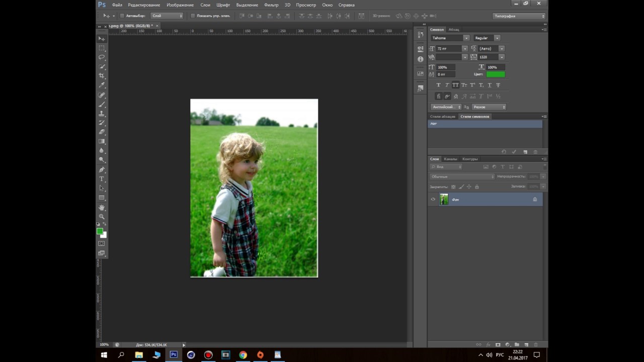Image resolution: width=644 pixels, height=362 pixels.
Task: Select the Move tool in the toolbox
Action: [102, 39]
